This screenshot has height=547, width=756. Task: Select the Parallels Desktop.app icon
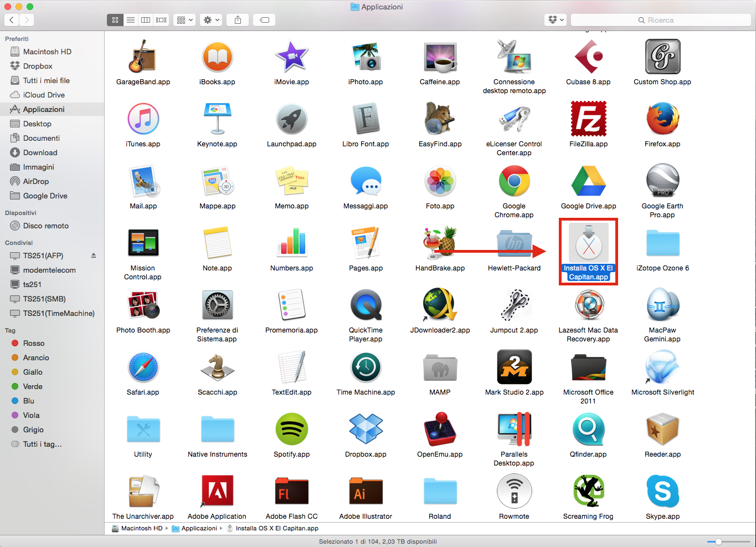click(514, 429)
